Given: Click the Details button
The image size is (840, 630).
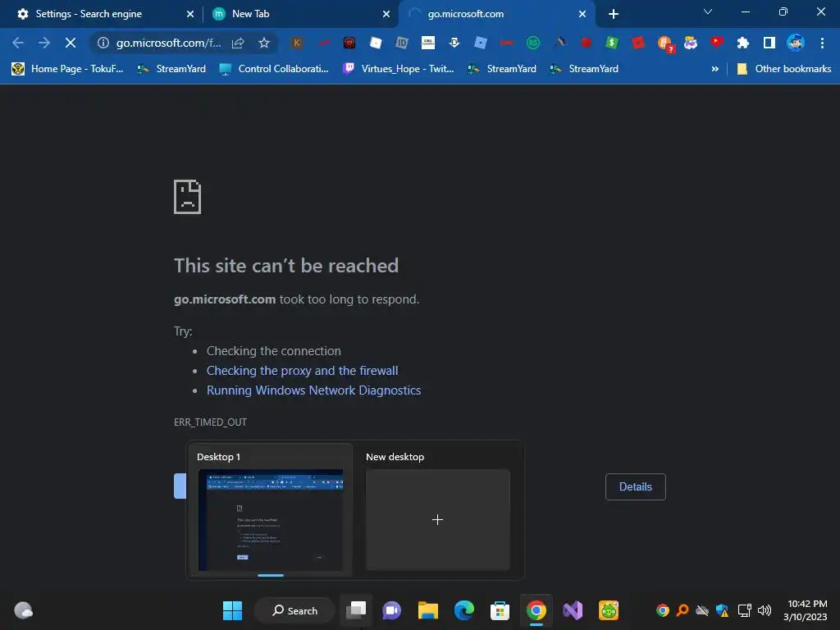Looking at the screenshot, I should (x=636, y=487).
